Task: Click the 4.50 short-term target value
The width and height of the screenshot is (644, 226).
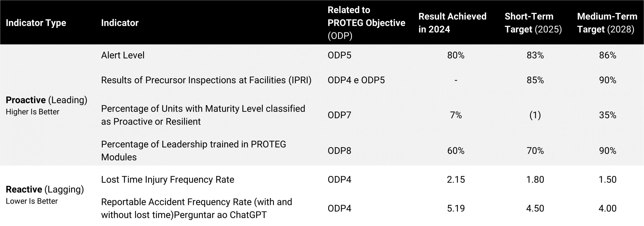Action: coord(535,208)
